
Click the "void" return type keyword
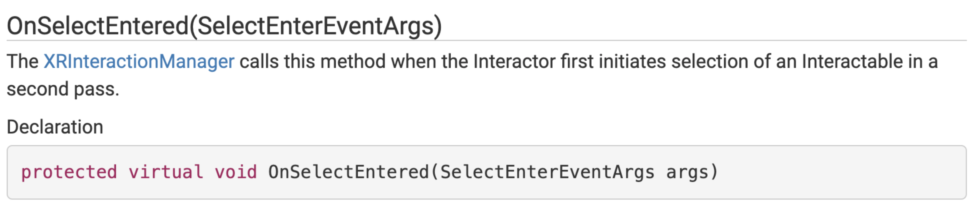coord(235,172)
